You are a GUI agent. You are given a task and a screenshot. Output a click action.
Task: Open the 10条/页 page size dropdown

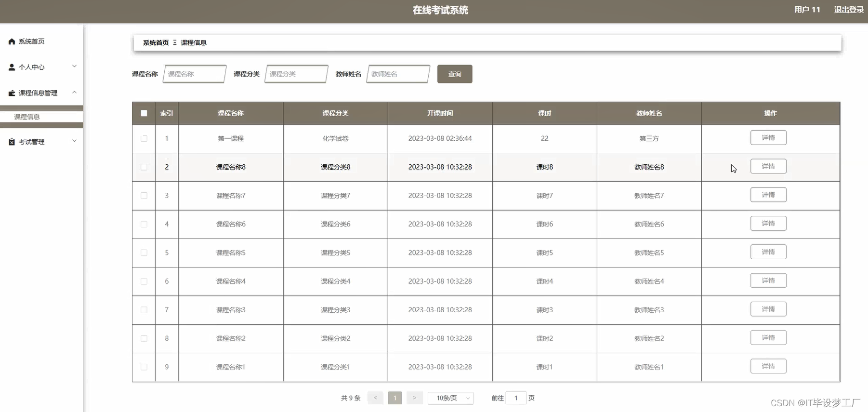[450, 398]
